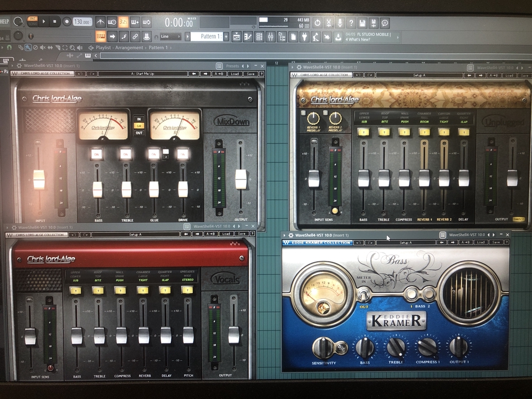Click Playlist - Arrangement breadcrumb
This screenshot has width=532, height=399.
coord(120,48)
